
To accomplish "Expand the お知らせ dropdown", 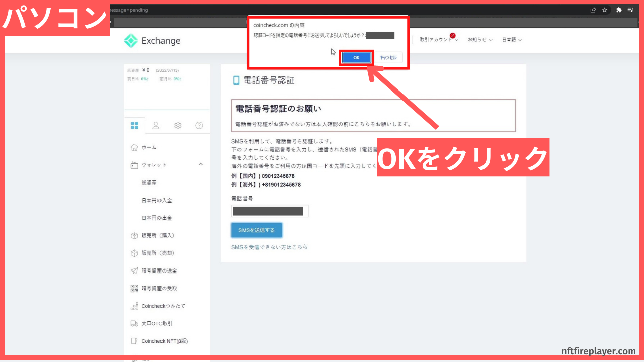I will [480, 40].
